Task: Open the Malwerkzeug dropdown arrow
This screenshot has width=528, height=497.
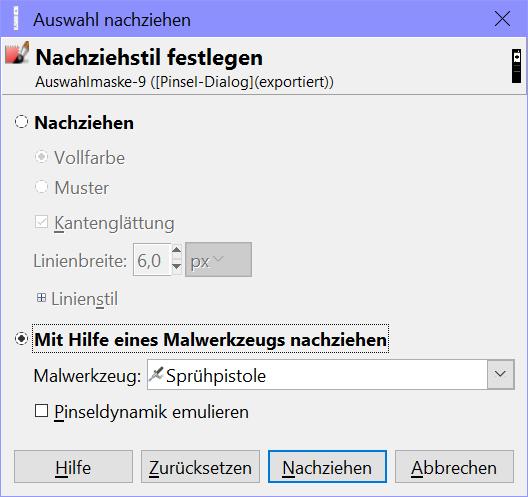Action: [x=500, y=374]
